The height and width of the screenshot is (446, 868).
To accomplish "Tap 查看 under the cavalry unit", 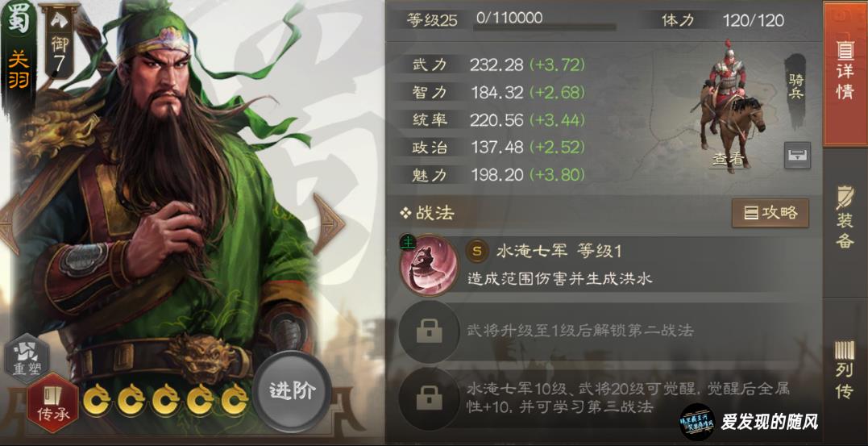I will coord(728,160).
